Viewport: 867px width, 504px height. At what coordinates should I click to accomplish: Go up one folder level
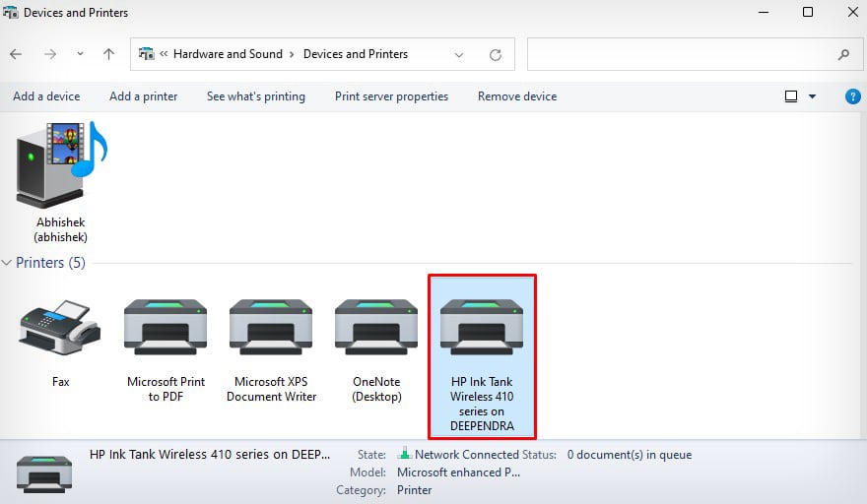pyautogui.click(x=109, y=54)
